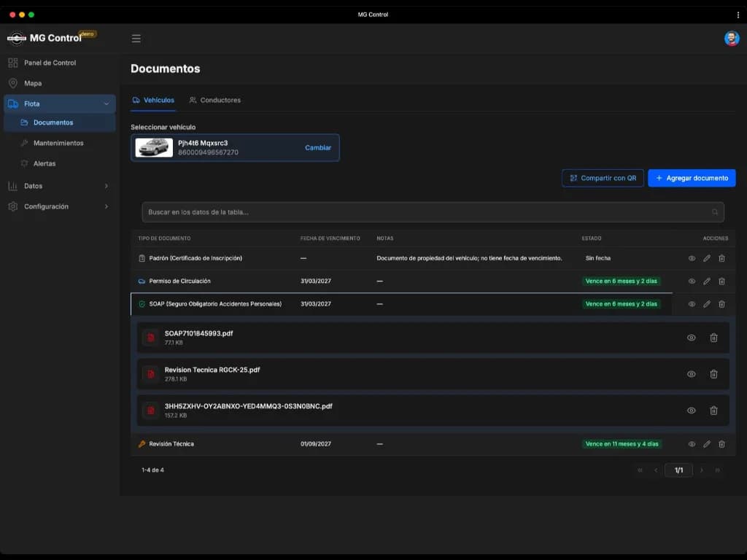
Task: View the Revisión Técnica row
Action: (x=692, y=444)
